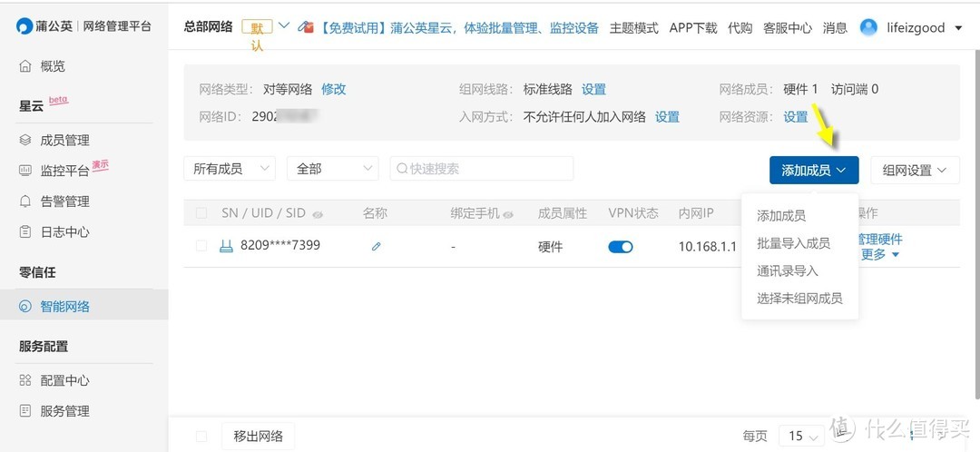The width and height of the screenshot is (980, 452).
Task: Collapse the 添加成员 dropdown button
Action: pyautogui.click(x=814, y=170)
